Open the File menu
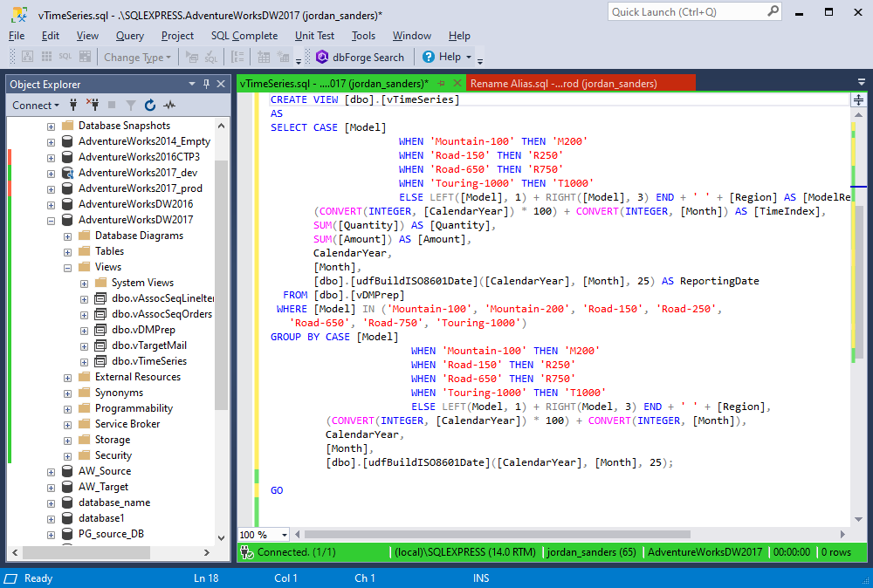Image resolution: width=873 pixels, height=588 pixels. [17, 36]
